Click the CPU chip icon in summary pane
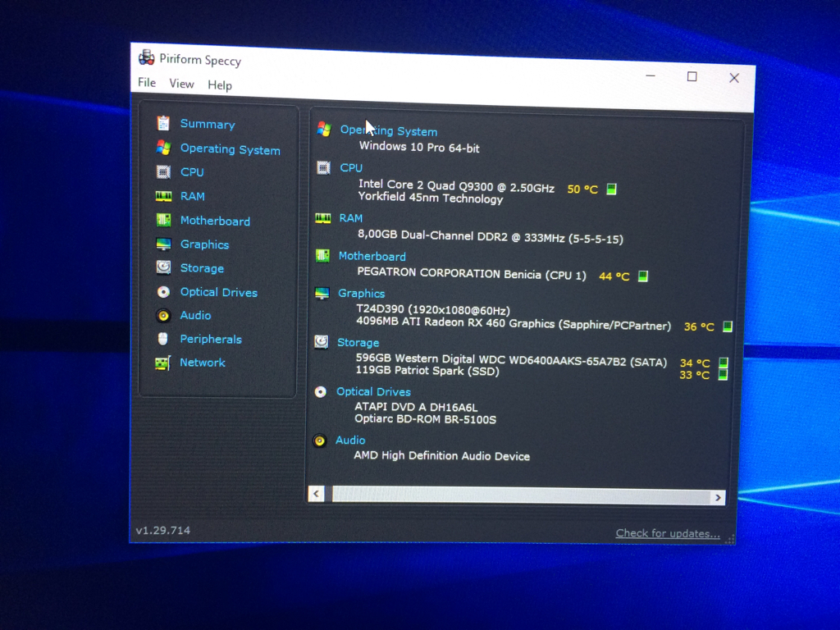 pyautogui.click(x=323, y=167)
